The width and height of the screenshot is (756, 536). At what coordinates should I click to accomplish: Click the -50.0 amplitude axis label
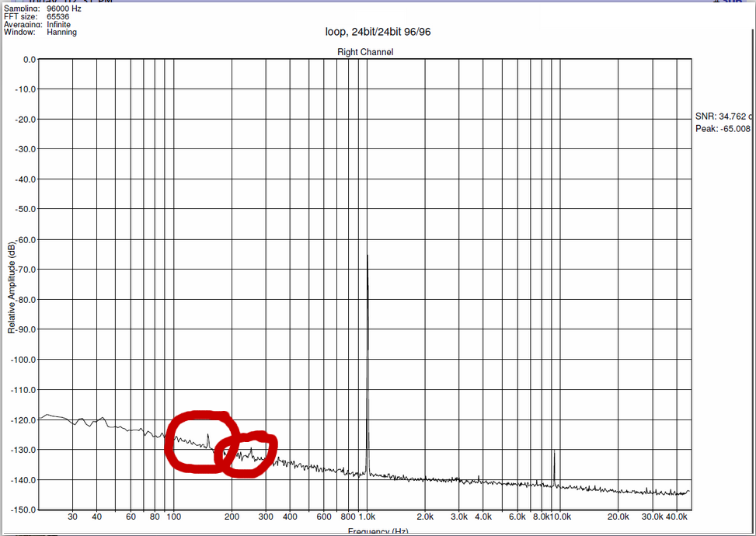tap(26, 209)
